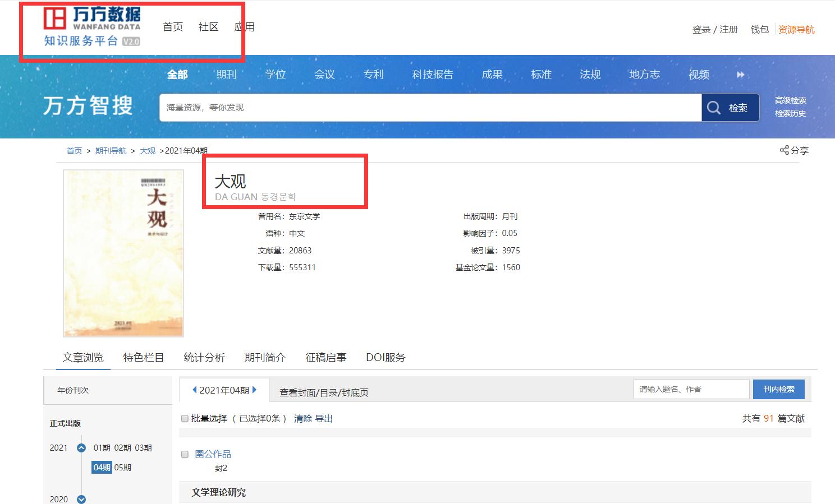Switch to the 统计分析 tab
Viewport: 835px width, 504px height.
coord(204,357)
